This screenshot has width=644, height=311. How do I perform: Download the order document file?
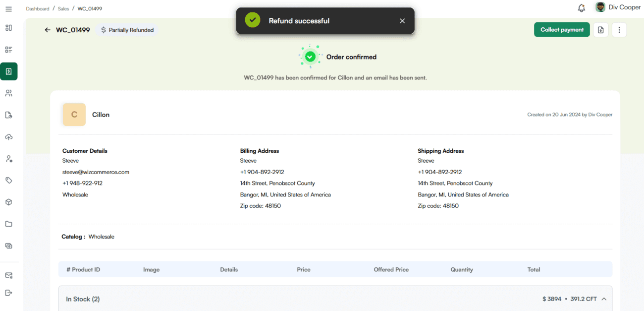[600, 30]
